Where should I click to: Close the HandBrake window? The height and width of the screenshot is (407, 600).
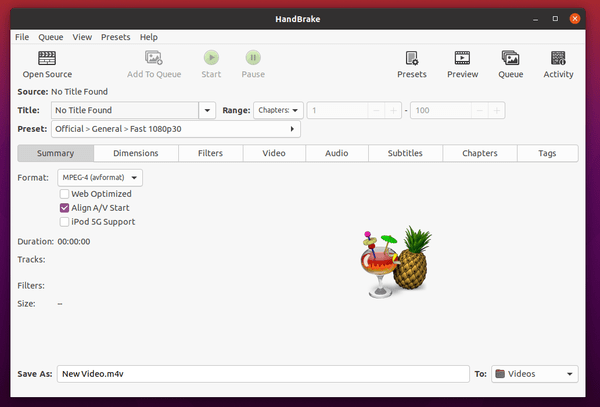tap(575, 19)
